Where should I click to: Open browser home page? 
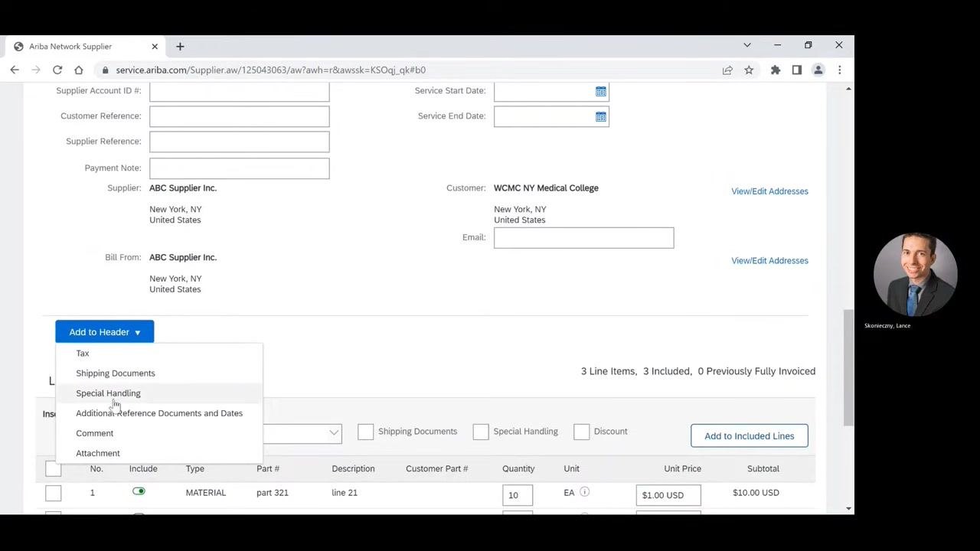[78, 70]
